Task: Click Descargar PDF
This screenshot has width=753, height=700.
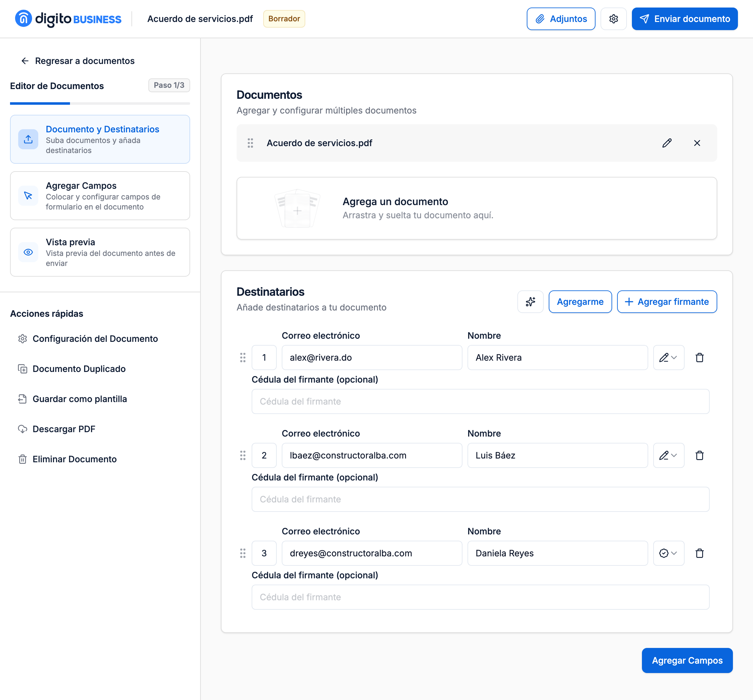Action: click(x=57, y=429)
